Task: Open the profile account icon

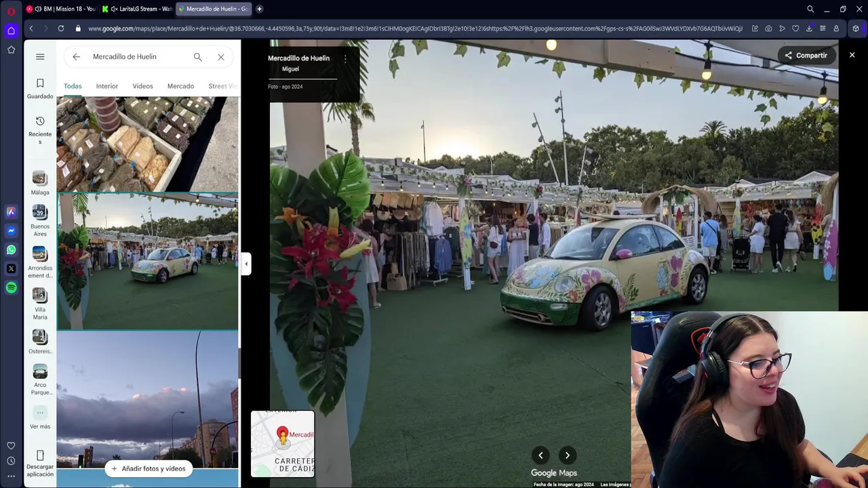Action: [x=836, y=28]
